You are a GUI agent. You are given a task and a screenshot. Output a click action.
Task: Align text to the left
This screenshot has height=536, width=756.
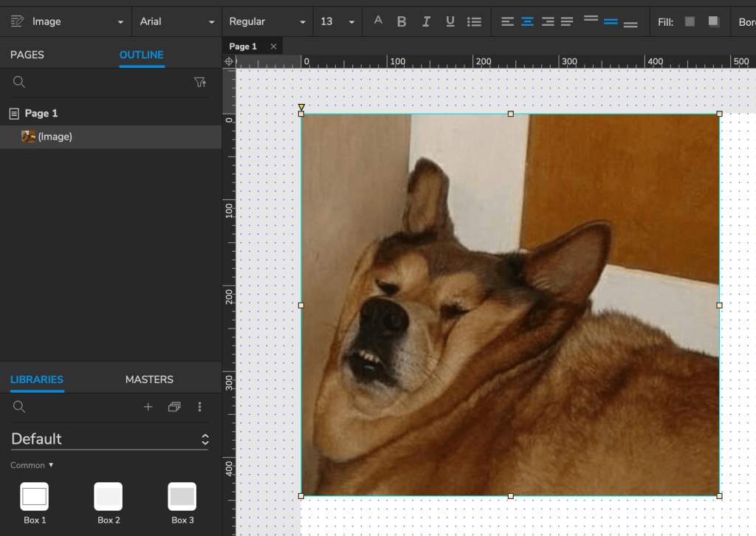click(x=507, y=22)
